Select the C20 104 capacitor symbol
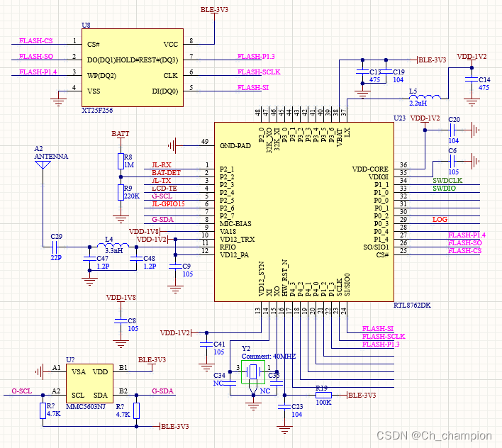Screen dimensions: 502x448 (452, 130)
